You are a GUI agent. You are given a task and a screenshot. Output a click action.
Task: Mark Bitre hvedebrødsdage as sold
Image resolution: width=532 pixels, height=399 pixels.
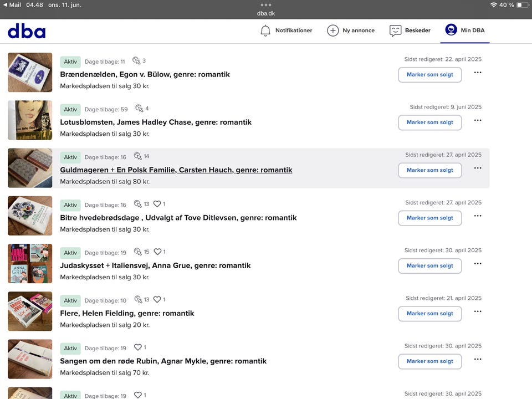430,218
